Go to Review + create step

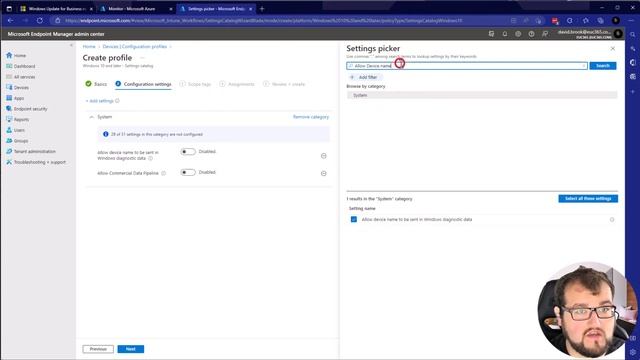[284, 84]
